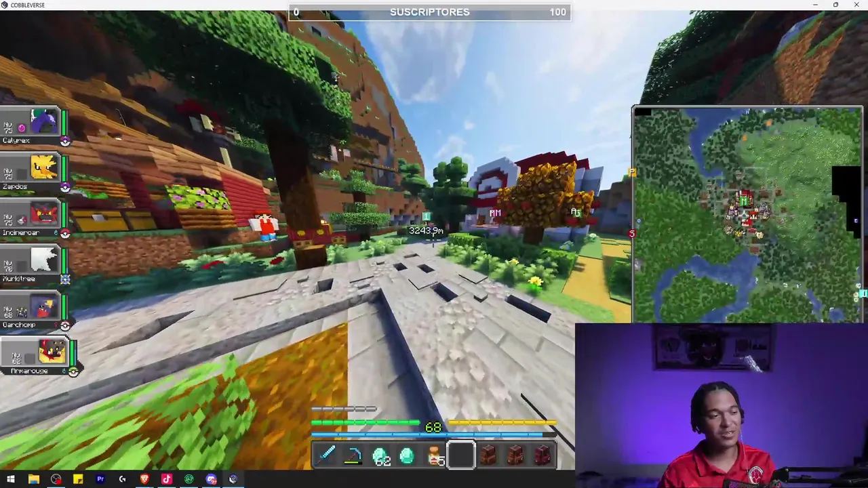
Task: Select the single diamond hotbar slot
Action: (x=407, y=455)
